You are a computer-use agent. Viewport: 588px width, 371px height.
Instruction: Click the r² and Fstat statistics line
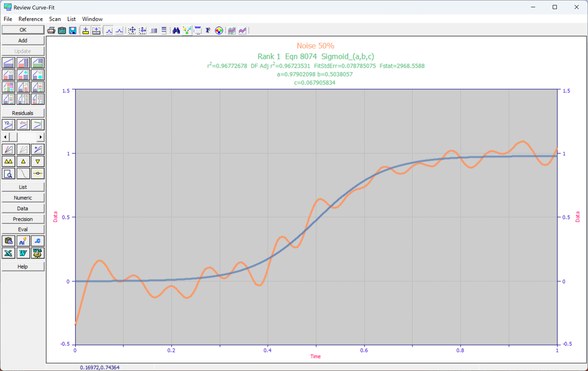pyautogui.click(x=316, y=66)
